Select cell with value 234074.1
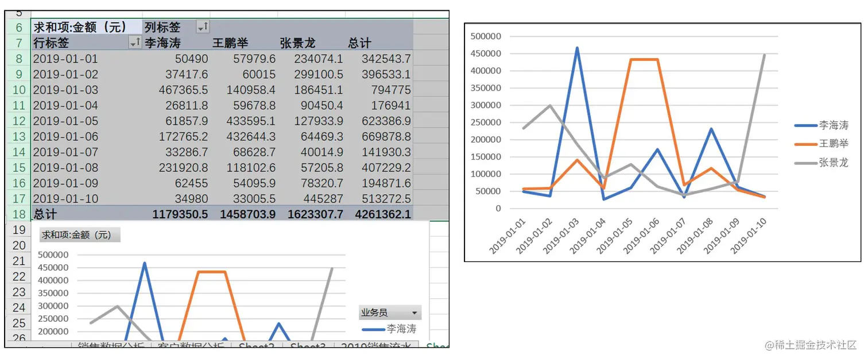 pyautogui.click(x=317, y=59)
